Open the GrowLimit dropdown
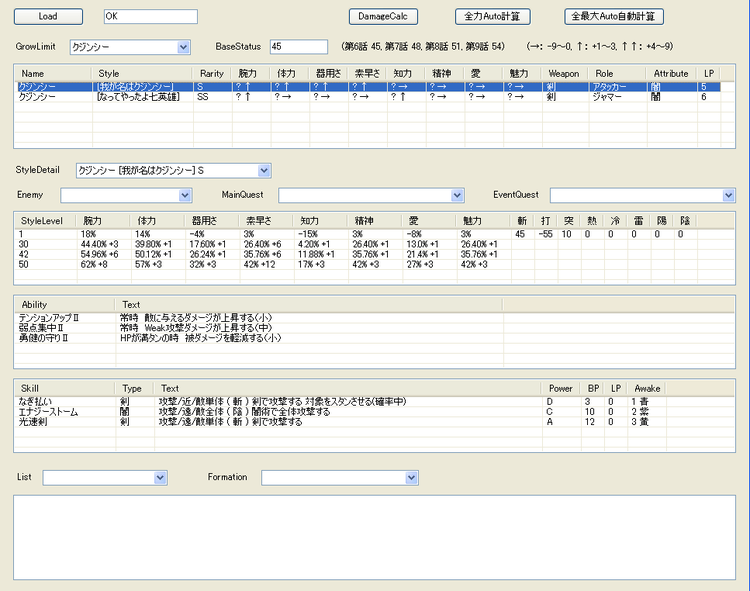 pos(183,47)
